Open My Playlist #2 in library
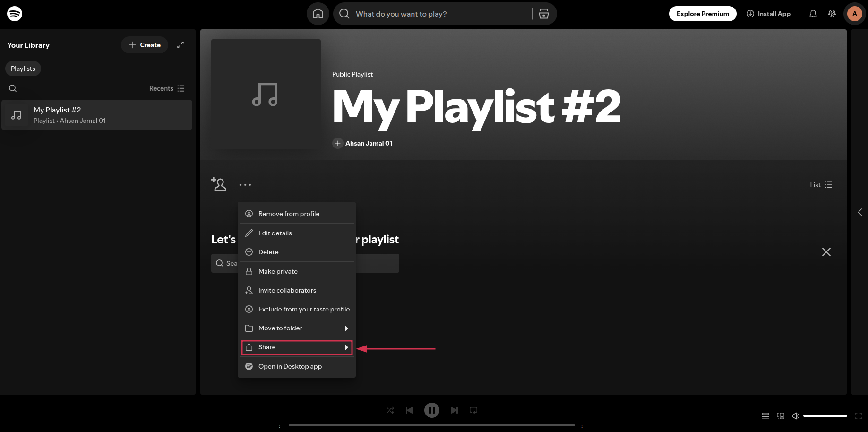The height and width of the screenshot is (432, 868). (97, 115)
